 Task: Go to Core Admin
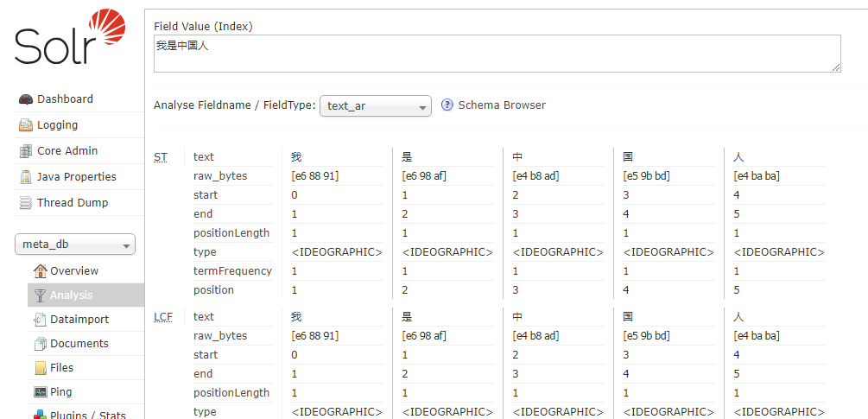coord(67,151)
